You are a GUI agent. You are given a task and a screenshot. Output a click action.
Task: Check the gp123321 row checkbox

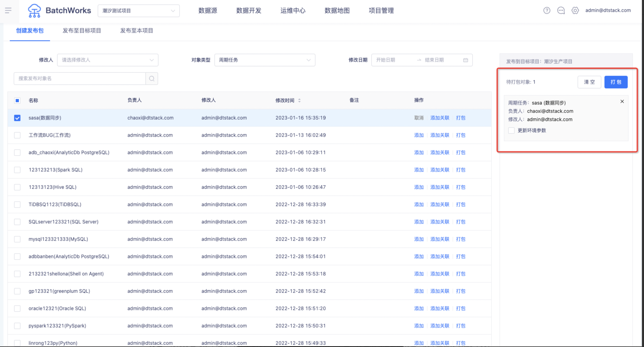[x=17, y=291]
